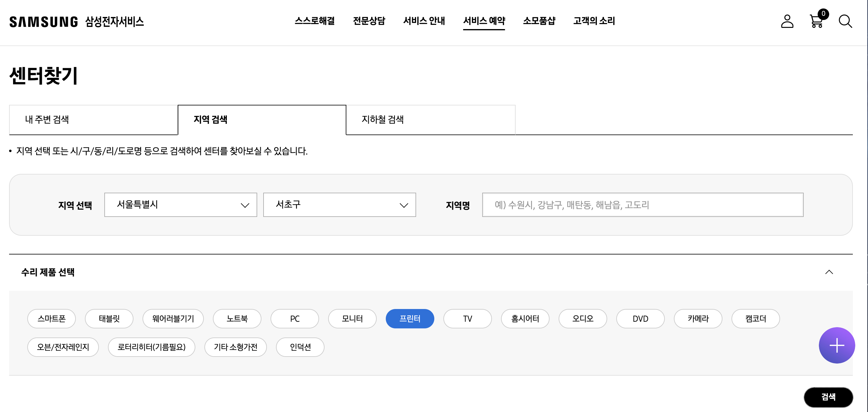Image resolution: width=868 pixels, height=412 pixels.
Task: Open the 서울특별시 city dropdown
Action: (x=181, y=205)
